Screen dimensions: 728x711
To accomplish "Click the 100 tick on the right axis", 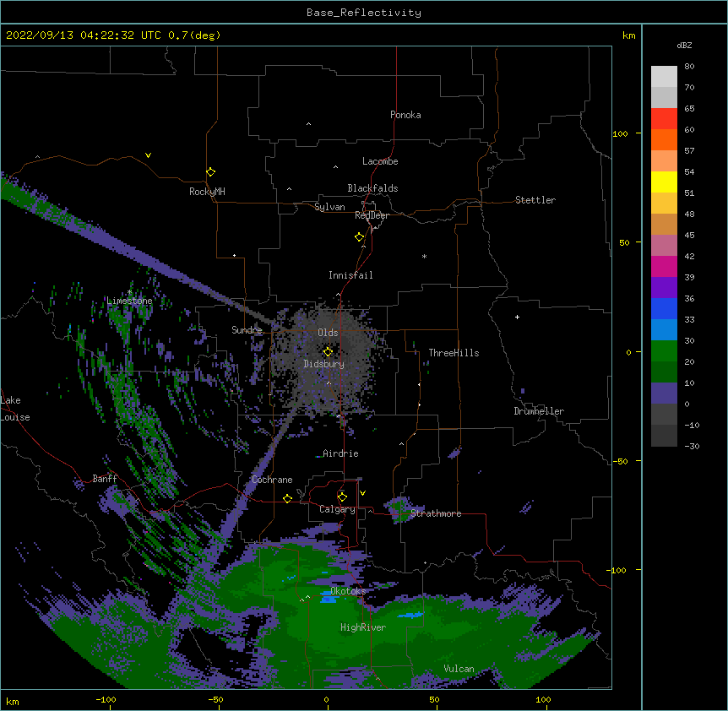I will 620,134.
